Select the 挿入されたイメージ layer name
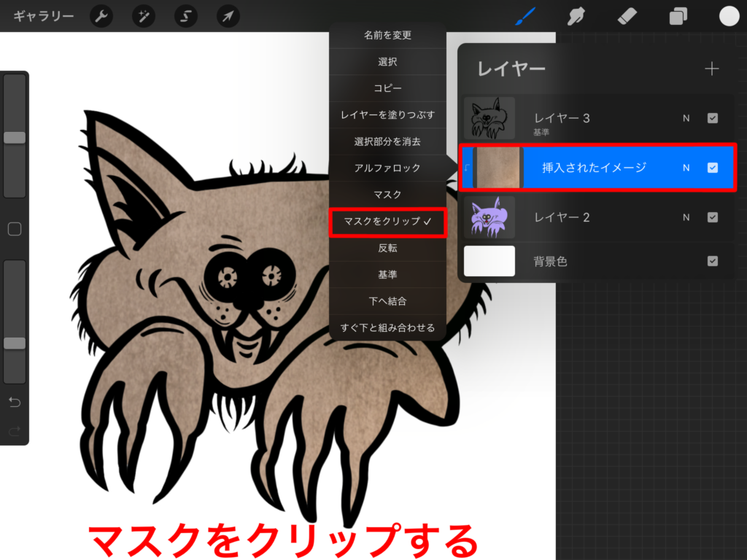The height and width of the screenshot is (560, 747). (x=594, y=168)
